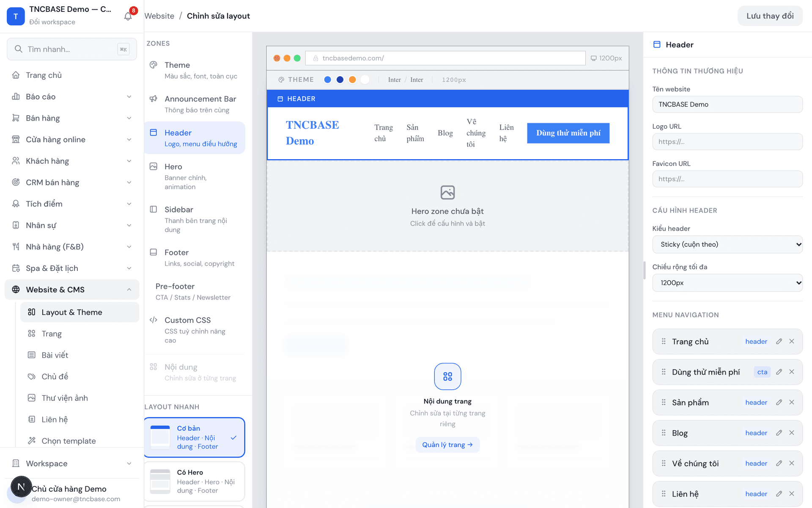Viewport: 812px width, 508px height.
Task: Click the theme palette icon in preview
Action: (281, 80)
